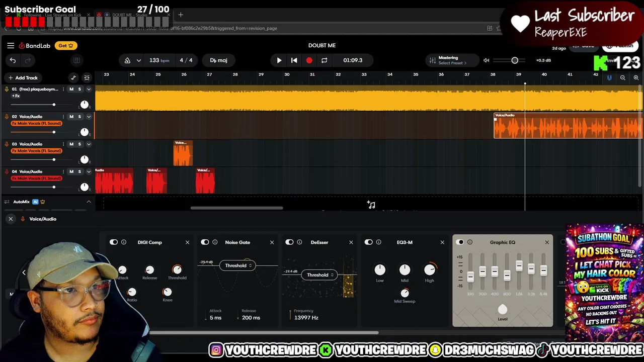Show DIGI Comp info icon
This screenshot has width=644, height=362.
124,242
